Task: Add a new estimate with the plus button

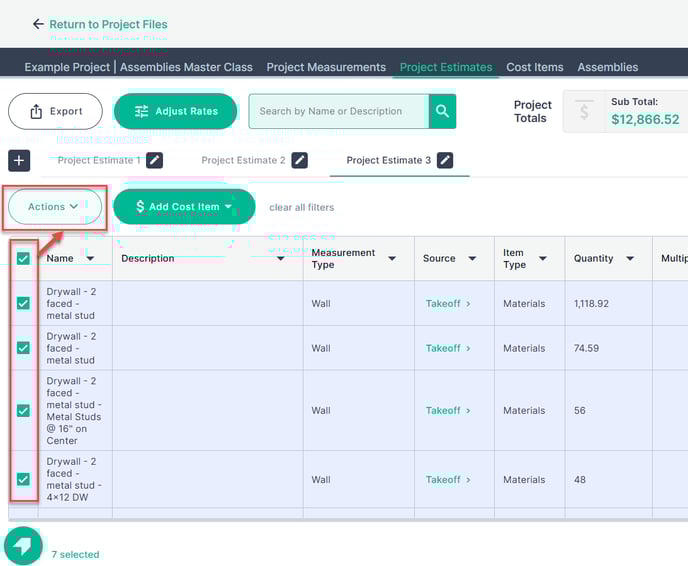Action: pyautogui.click(x=19, y=161)
